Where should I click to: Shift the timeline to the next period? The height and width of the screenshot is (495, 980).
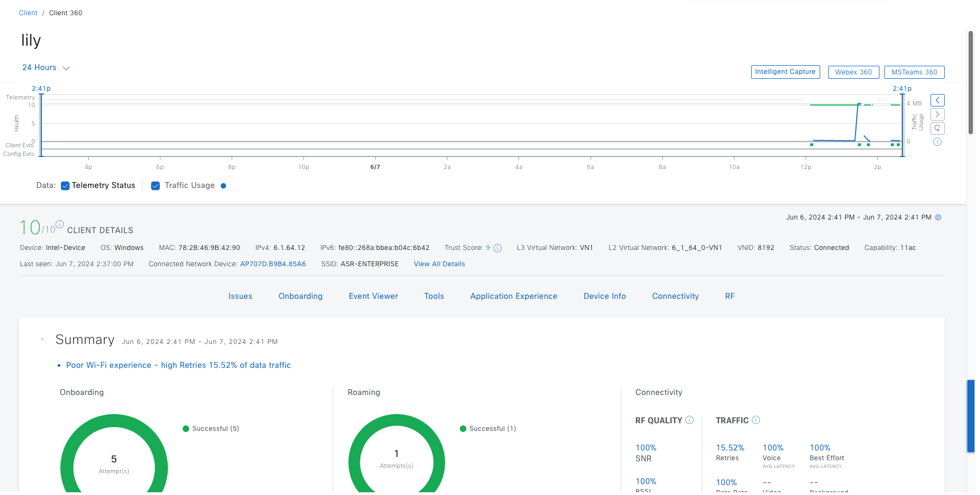tap(937, 115)
